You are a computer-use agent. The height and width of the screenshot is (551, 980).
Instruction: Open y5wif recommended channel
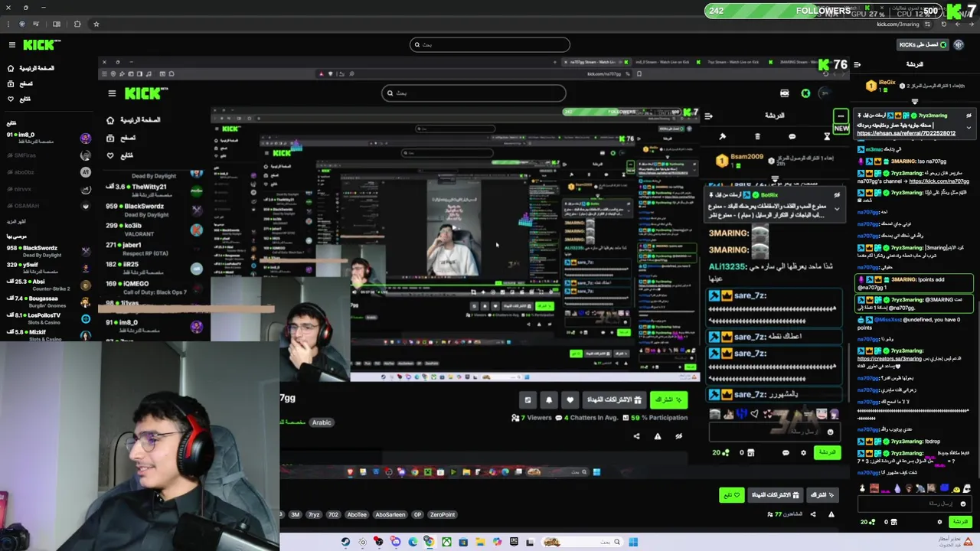click(x=47, y=268)
